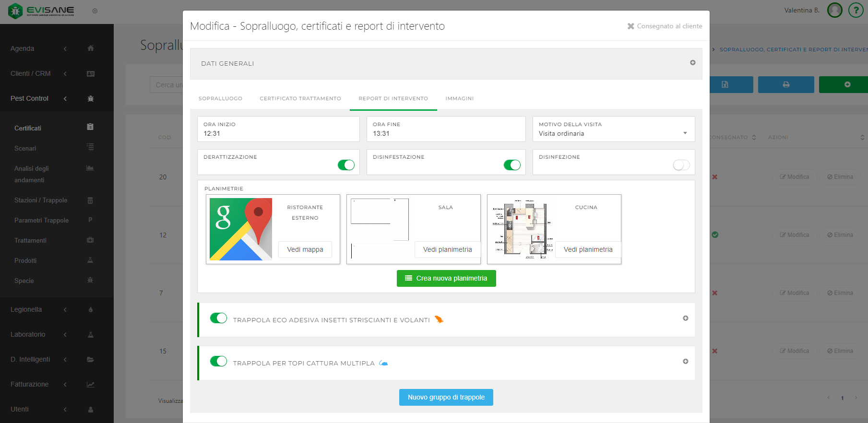This screenshot has width=868, height=423.
Task: Click the Pest Control bug icon
Action: click(x=91, y=98)
